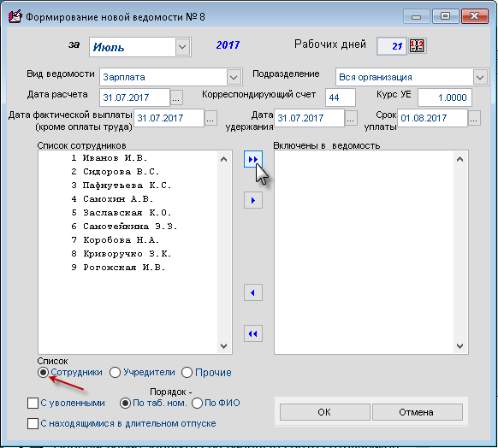Click the single left arrow remove button
This screenshot has width=498, height=448.
tap(252, 292)
